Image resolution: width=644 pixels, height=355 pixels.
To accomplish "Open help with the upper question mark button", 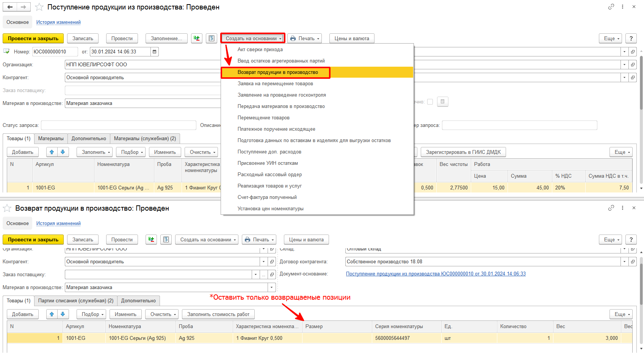I will (631, 38).
